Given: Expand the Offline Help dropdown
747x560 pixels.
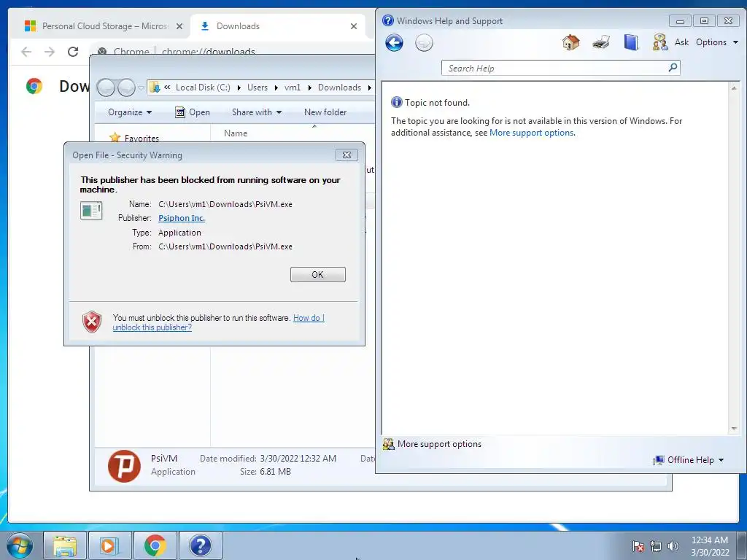Looking at the screenshot, I should pos(689,460).
